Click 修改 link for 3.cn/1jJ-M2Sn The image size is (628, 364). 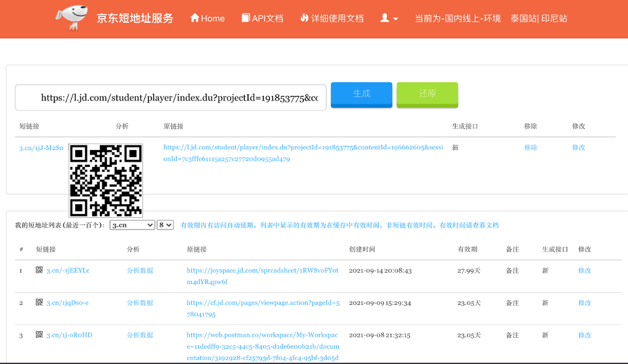[x=578, y=147]
